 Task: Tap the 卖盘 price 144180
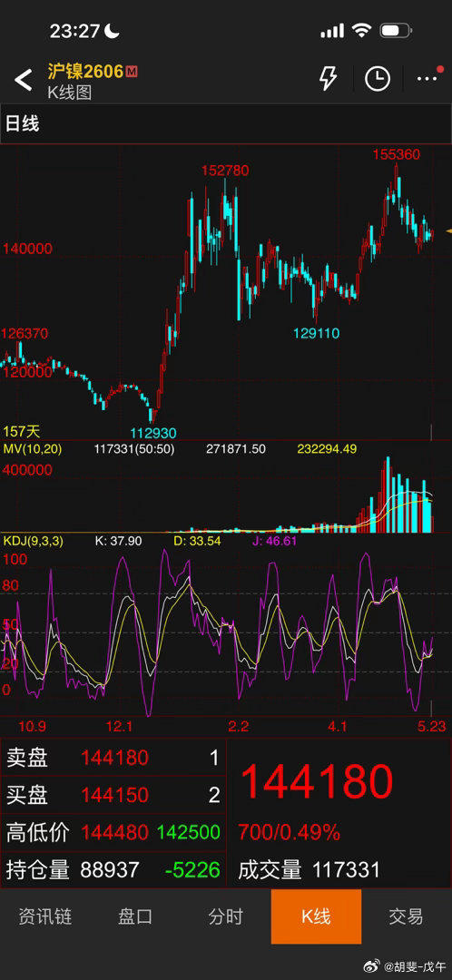[114, 758]
